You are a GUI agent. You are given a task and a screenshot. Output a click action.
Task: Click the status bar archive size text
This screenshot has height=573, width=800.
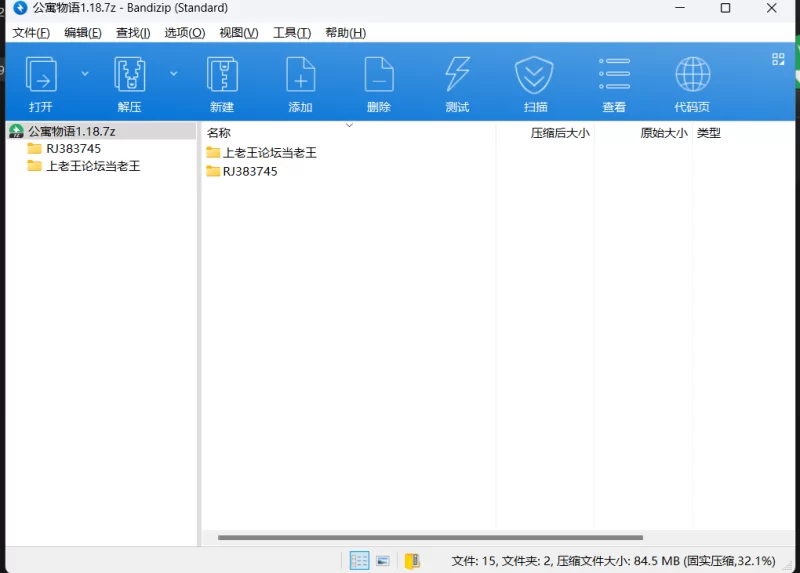pyautogui.click(x=613, y=561)
